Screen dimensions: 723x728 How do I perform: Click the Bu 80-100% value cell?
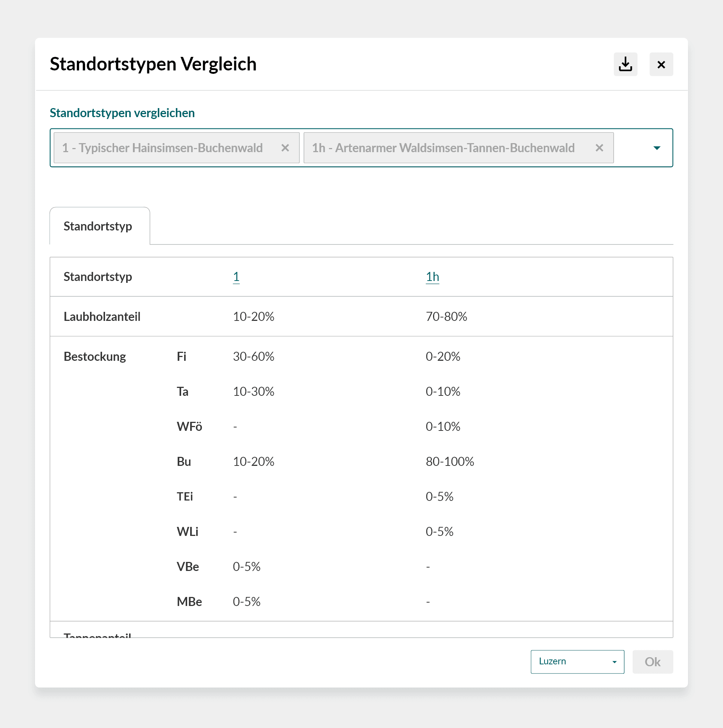coord(450,462)
